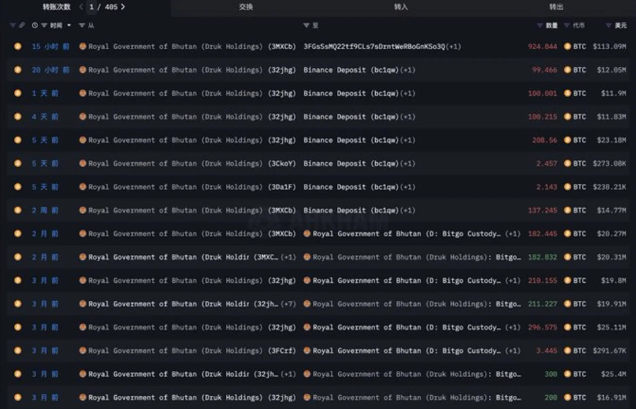Click the green amount 182.832
The image size is (636, 409).
click(542, 257)
